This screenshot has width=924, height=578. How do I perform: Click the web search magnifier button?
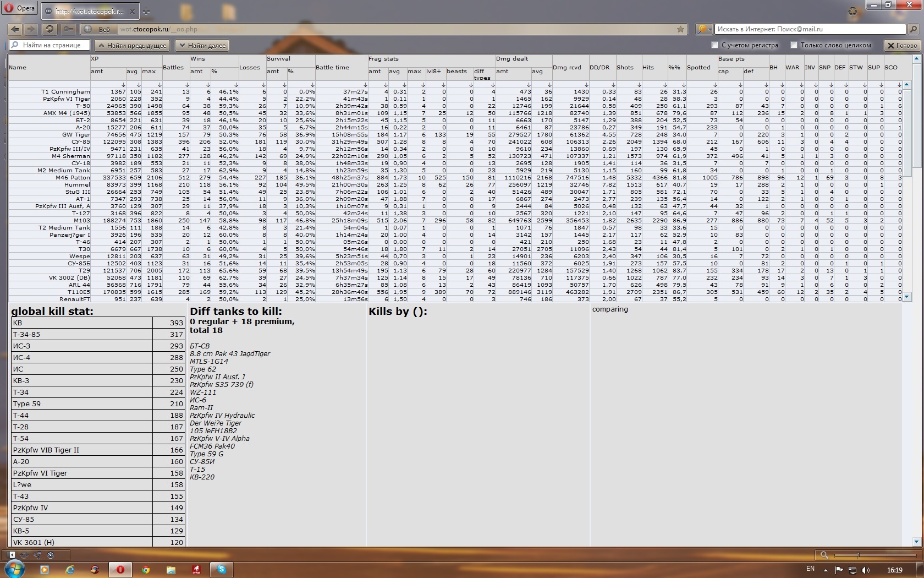[913, 29]
